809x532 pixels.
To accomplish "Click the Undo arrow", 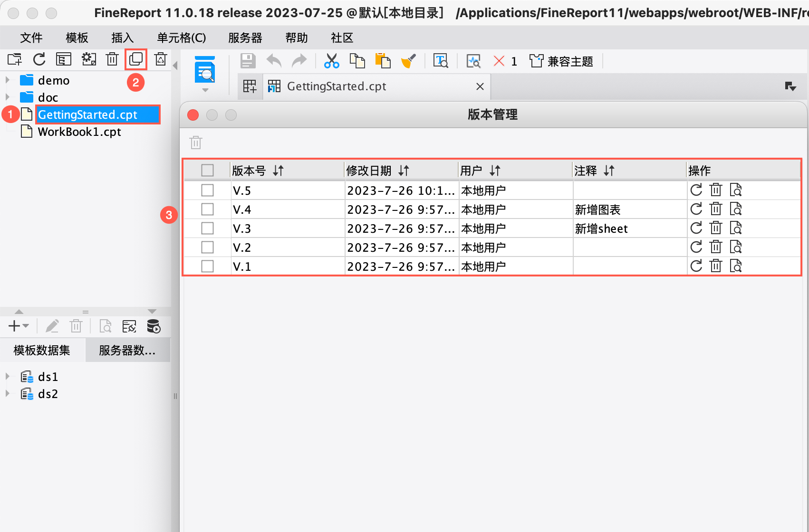I will tap(274, 61).
